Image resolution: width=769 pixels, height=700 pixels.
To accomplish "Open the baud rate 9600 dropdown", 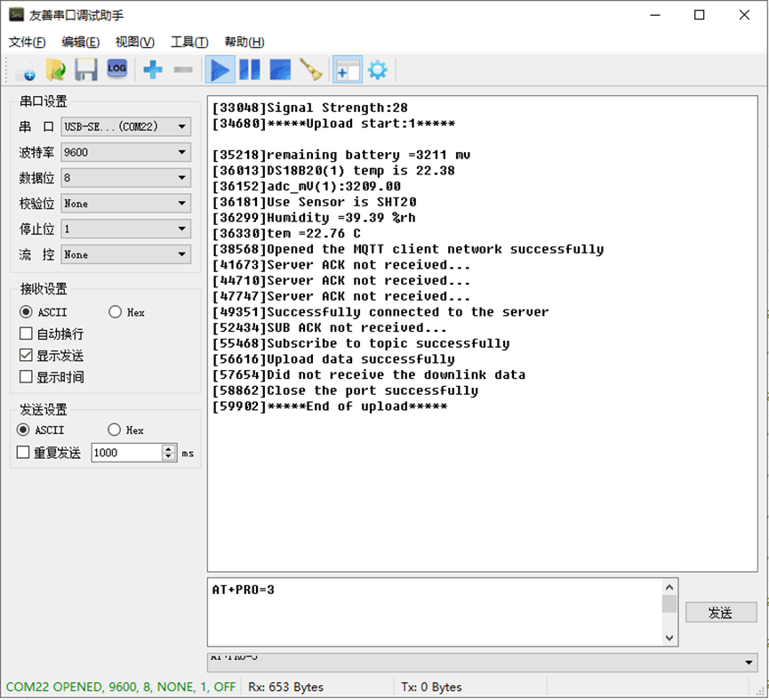I will tap(126, 153).
